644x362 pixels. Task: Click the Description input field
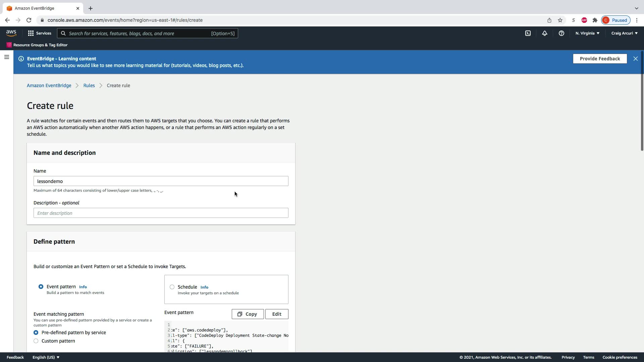[x=161, y=213]
